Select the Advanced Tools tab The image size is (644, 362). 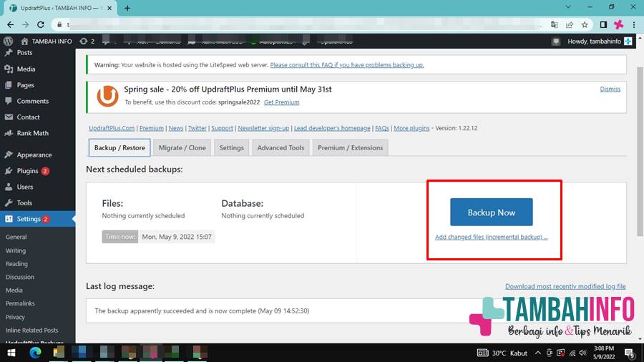[x=280, y=148]
